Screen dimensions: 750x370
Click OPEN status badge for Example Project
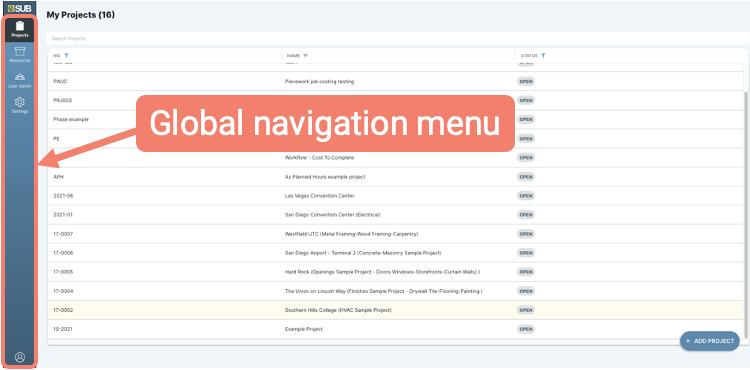pos(526,329)
